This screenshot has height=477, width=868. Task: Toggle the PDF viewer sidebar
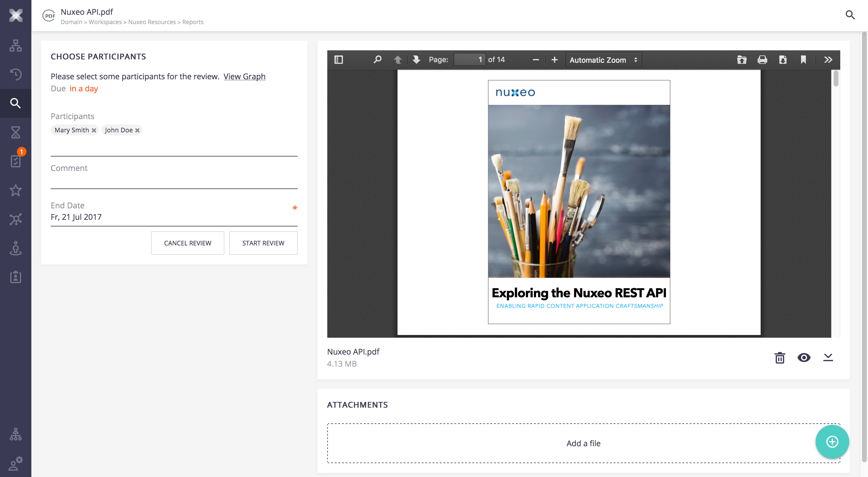tap(339, 60)
